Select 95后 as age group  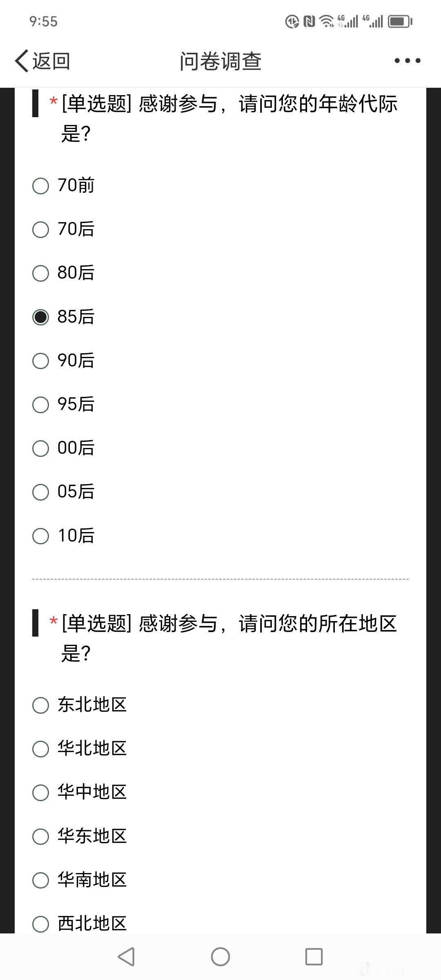[x=64, y=404]
